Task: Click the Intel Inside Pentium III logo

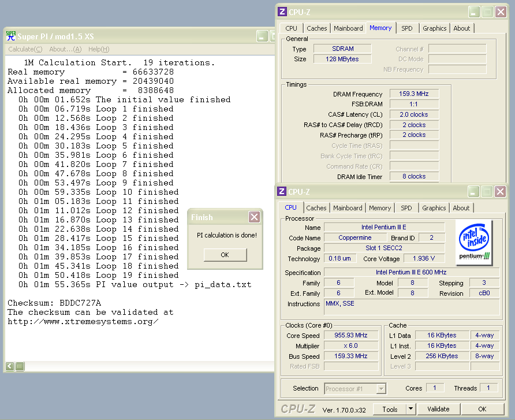Action: pos(474,242)
